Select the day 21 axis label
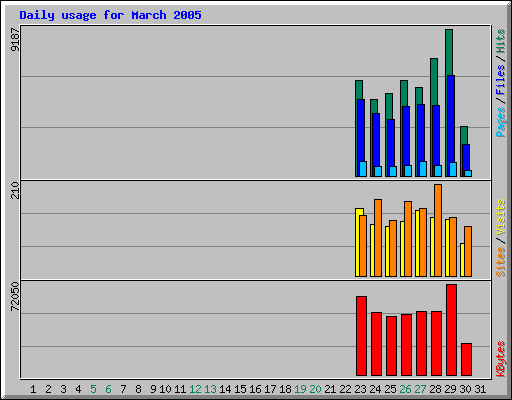The image size is (512, 400). (330, 389)
